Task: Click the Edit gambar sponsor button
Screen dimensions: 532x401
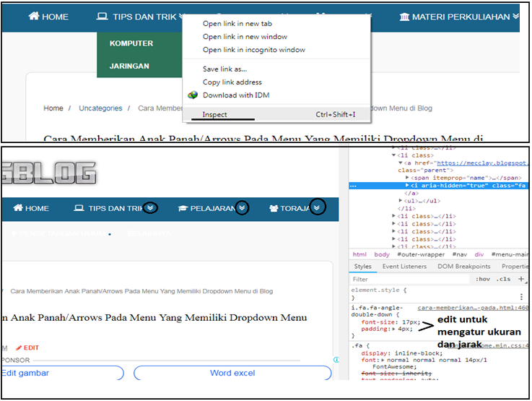Action: (x=62, y=373)
